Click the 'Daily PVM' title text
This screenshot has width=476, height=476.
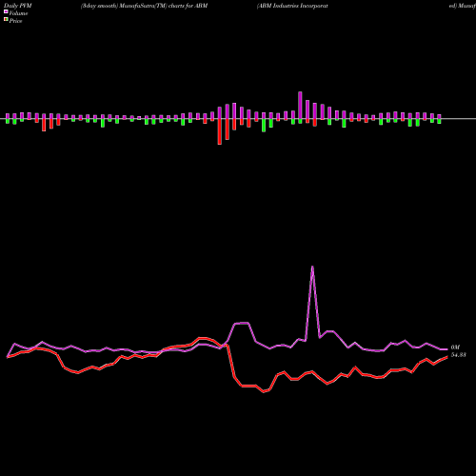(x=18, y=6)
